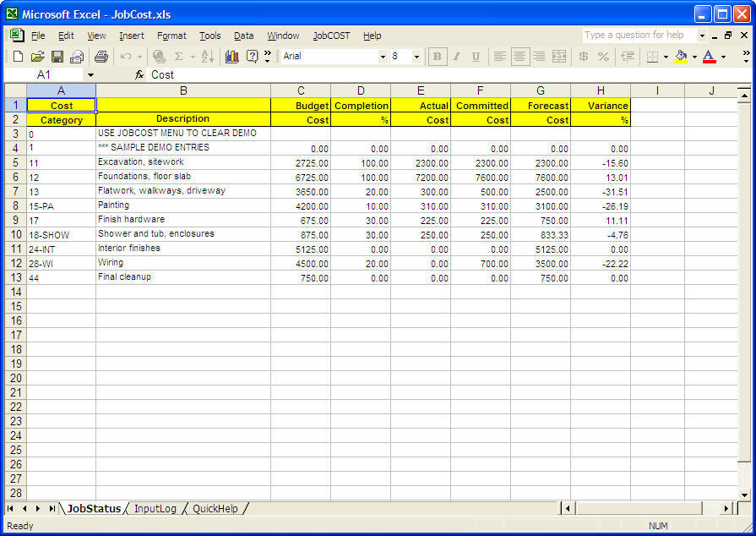This screenshot has width=756, height=536.
Task: Click the Select All corner button
Action: coord(15,90)
